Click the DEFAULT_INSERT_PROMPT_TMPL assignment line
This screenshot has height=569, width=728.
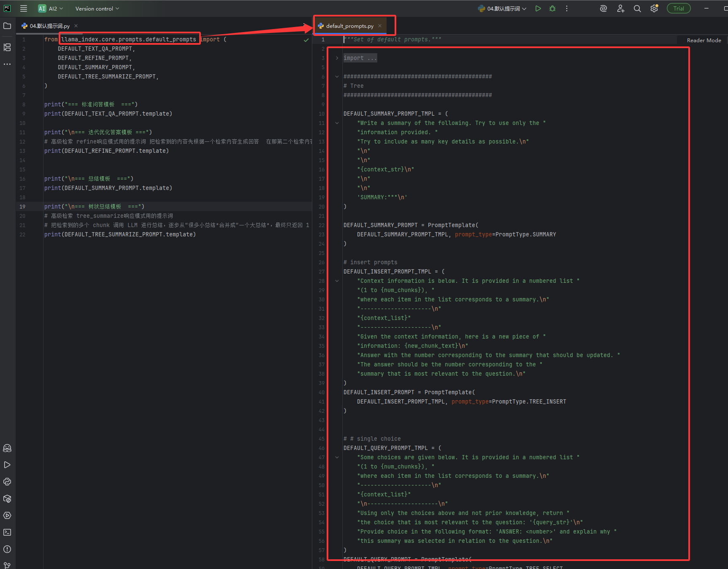click(x=394, y=271)
